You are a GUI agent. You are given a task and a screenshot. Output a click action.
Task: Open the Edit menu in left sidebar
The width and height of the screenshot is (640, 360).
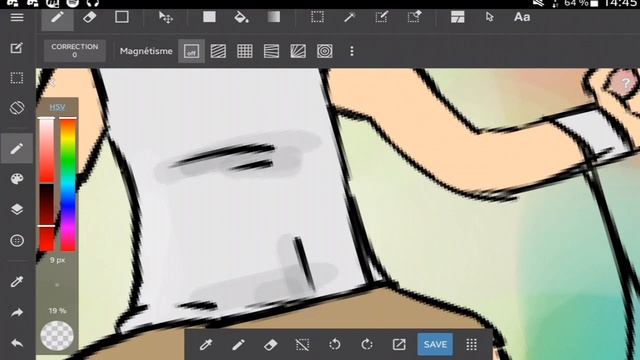tap(17, 48)
